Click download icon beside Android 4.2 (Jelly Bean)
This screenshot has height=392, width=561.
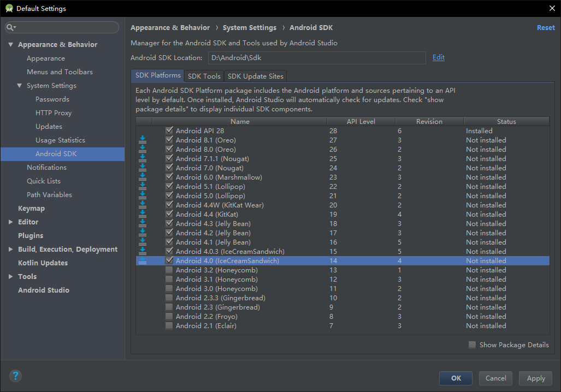143,233
